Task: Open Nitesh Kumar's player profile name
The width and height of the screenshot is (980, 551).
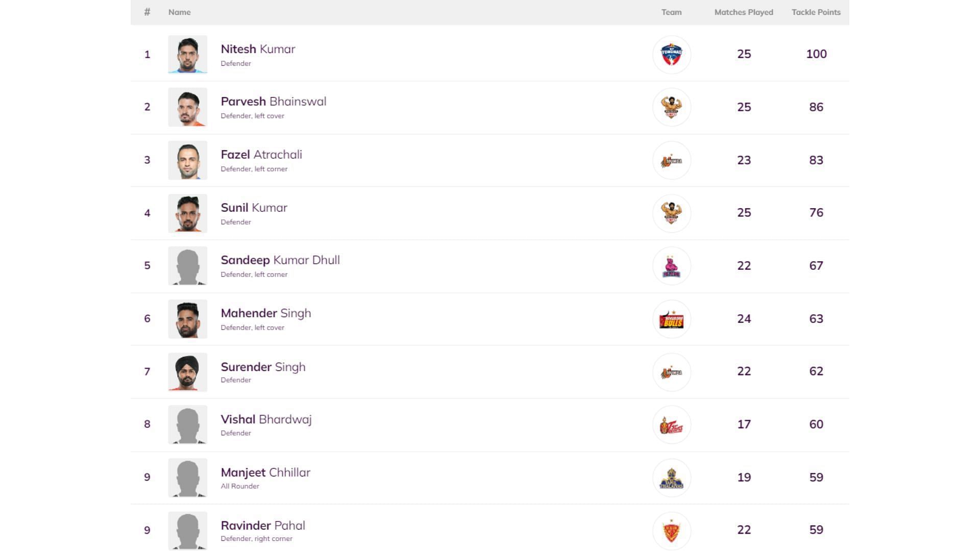Action: [x=258, y=49]
